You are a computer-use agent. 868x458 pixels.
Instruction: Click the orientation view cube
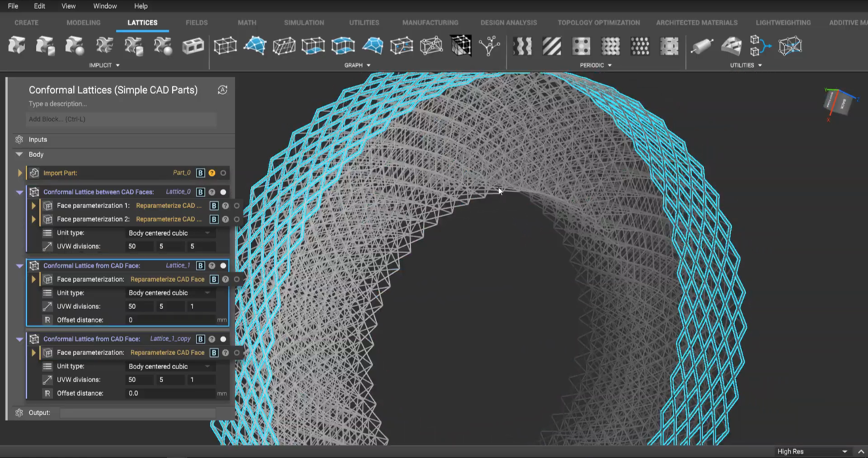click(x=840, y=103)
